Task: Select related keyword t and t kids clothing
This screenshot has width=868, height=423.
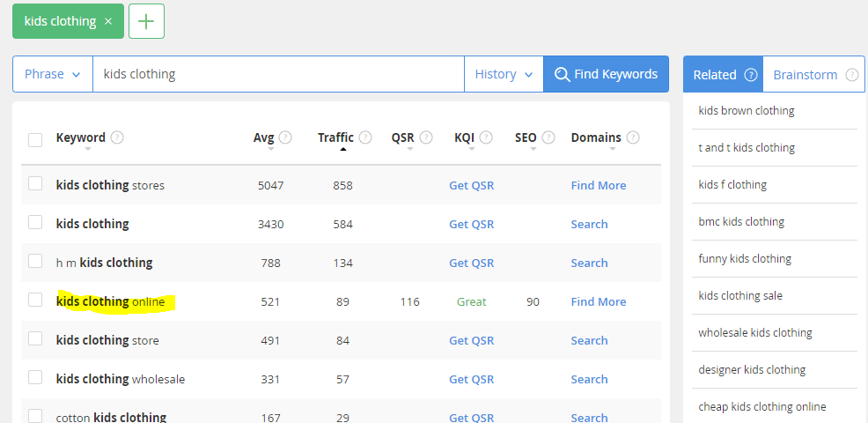Action: click(x=747, y=147)
